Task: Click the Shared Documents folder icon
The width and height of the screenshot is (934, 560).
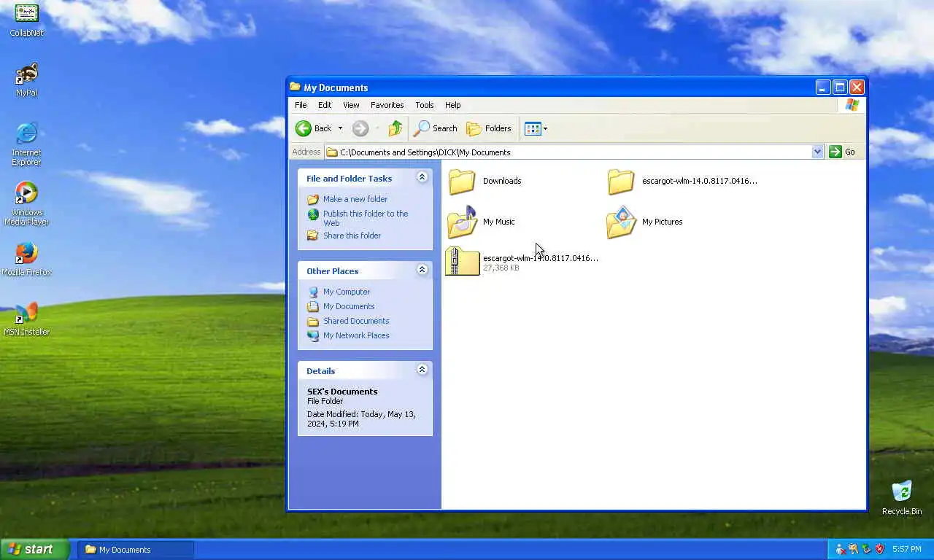Action: (313, 321)
